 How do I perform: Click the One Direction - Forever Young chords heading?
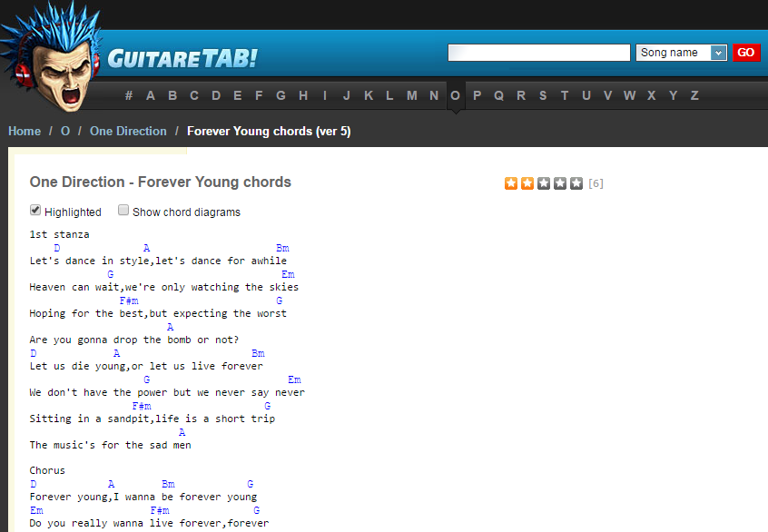[160, 182]
